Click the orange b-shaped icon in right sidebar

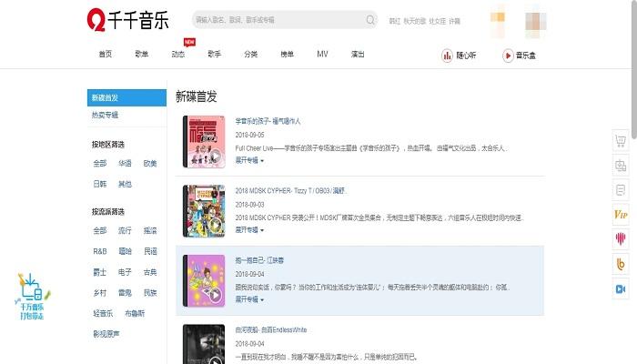pyautogui.click(x=621, y=264)
